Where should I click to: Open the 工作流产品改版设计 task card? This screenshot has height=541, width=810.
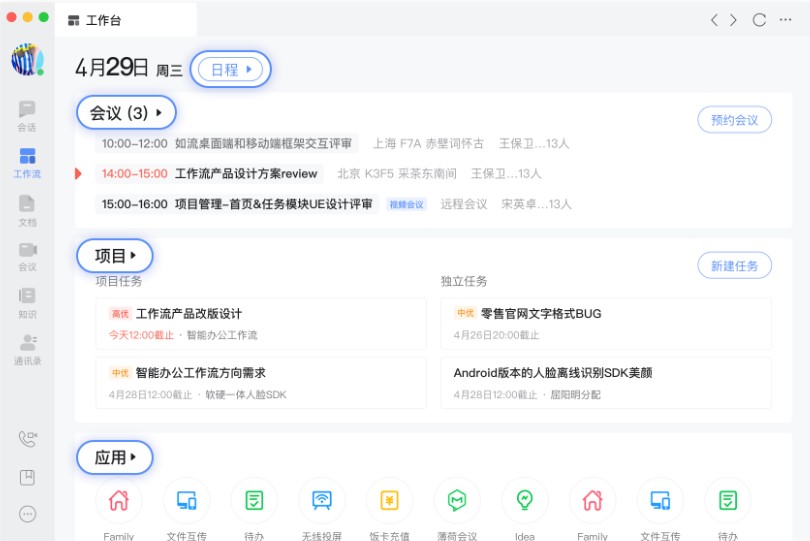pos(260,323)
